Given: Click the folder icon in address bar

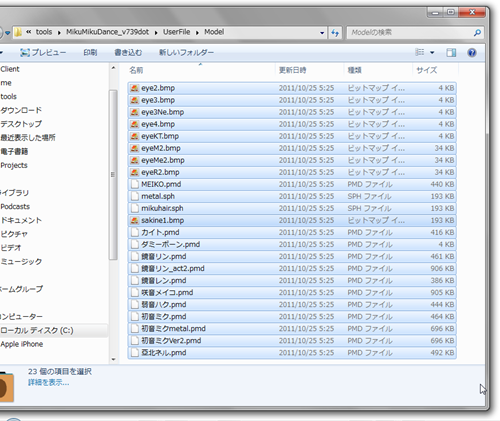Looking at the screenshot, I should [18, 32].
